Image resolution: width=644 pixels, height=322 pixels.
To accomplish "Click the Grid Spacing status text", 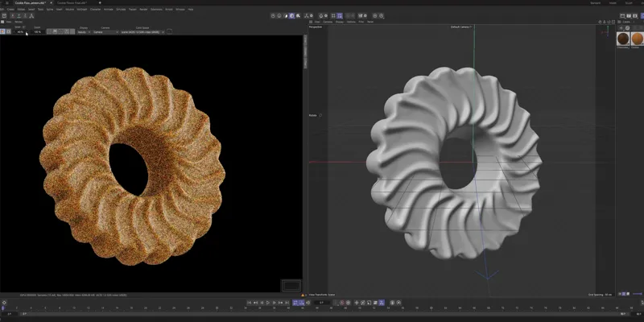I will coord(600,295).
